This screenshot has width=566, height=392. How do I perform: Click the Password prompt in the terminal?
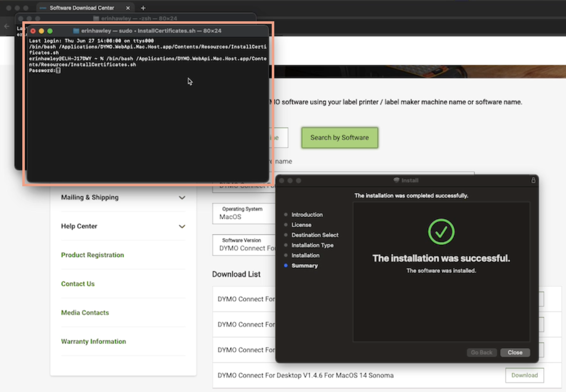[45, 71]
